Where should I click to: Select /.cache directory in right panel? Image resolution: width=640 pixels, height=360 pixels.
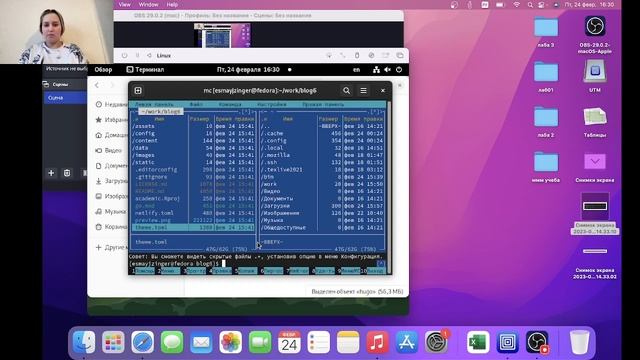point(322,133)
